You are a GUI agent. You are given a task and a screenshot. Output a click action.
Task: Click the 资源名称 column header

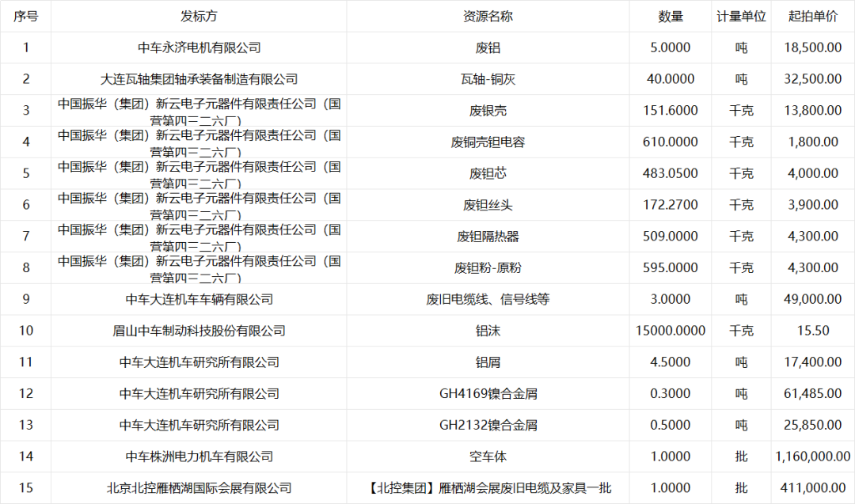(x=488, y=17)
